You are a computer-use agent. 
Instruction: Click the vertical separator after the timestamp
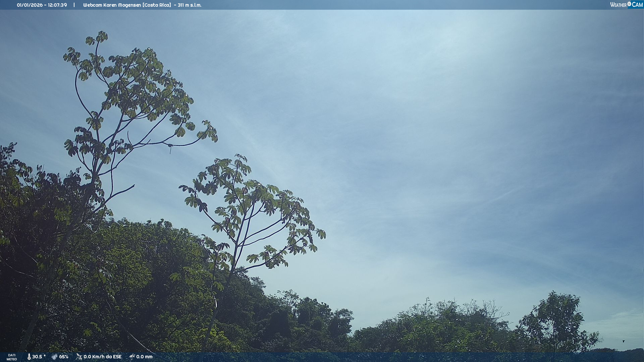74,5
